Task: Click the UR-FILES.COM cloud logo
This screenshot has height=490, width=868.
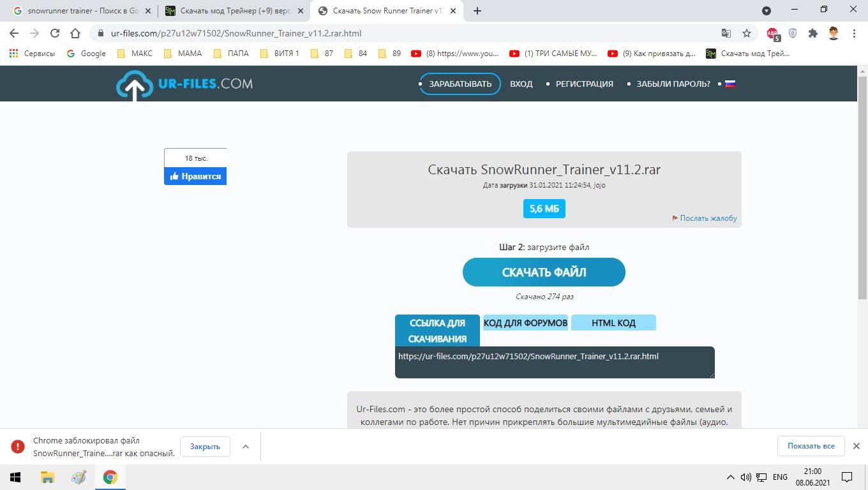Action: (x=184, y=85)
